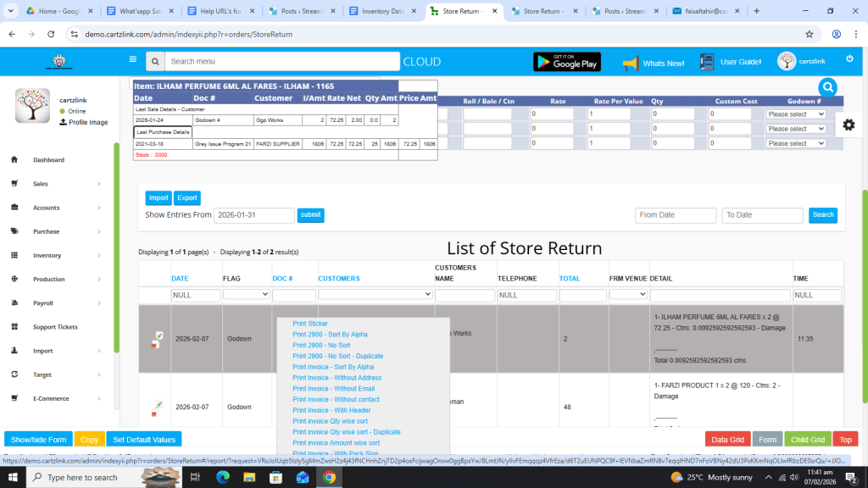Click the Export button
868x488 pixels.
[186, 198]
